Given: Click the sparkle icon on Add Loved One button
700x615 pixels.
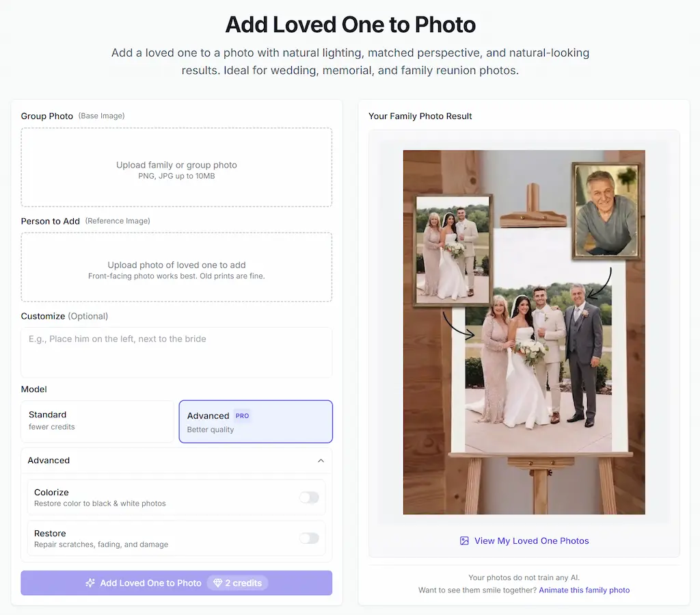Looking at the screenshot, I should [90, 583].
